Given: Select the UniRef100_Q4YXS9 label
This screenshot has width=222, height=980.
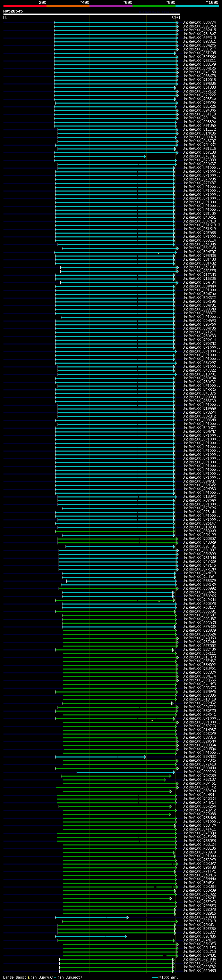Looking at the screenshot, I should pyautogui.click(x=199, y=561).
